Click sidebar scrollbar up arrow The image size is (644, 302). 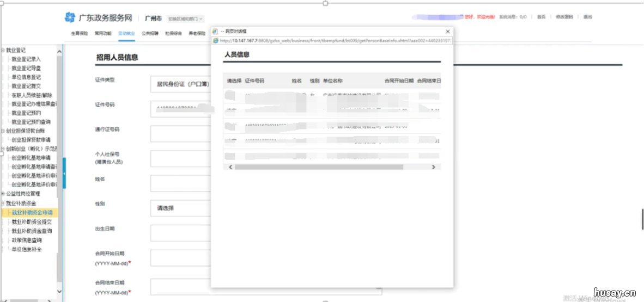(x=59, y=51)
